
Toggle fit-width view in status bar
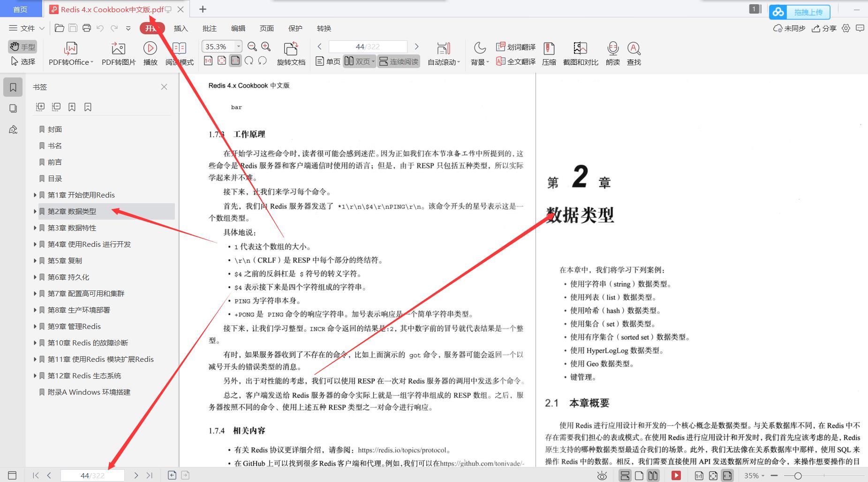(727, 475)
